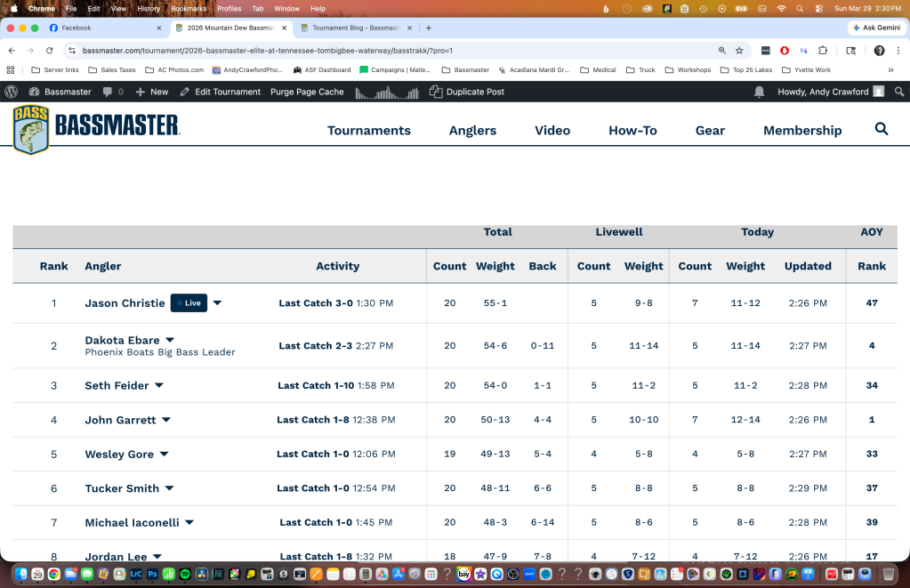Expand John Garrett's catch details

(166, 420)
